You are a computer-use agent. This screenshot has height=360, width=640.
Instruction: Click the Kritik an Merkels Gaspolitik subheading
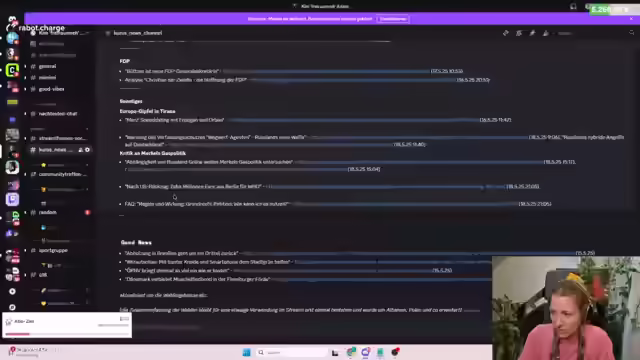point(153,153)
